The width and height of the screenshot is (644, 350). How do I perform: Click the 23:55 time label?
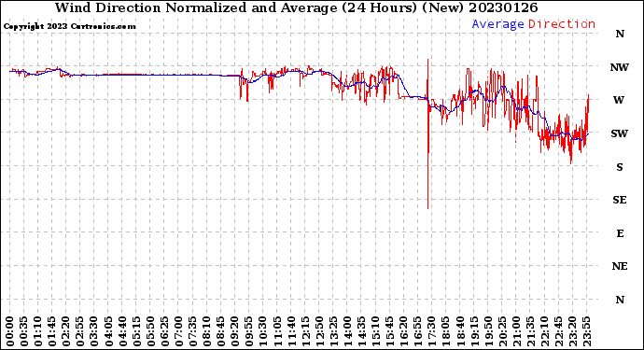(586, 331)
